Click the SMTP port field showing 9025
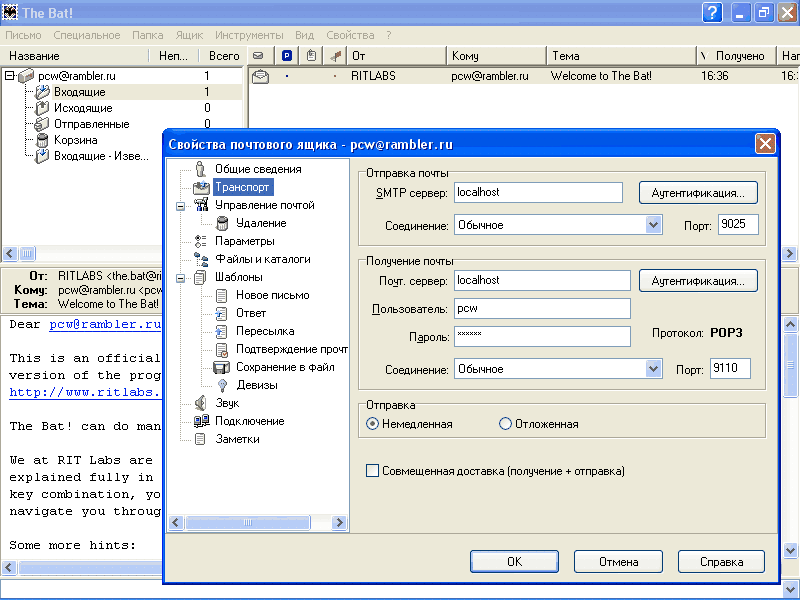The height and width of the screenshot is (600, 800). [738, 224]
